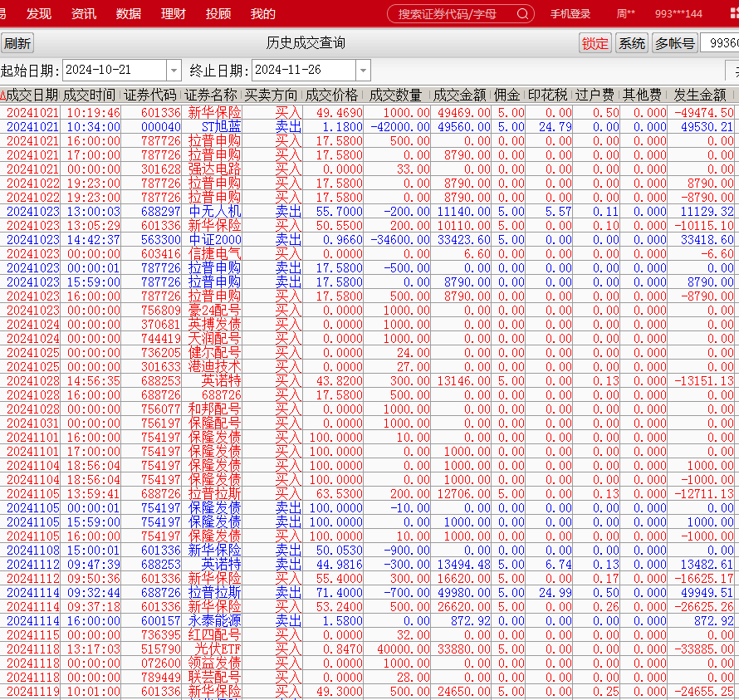Open the 理财 menu
739x700 pixels.
coord(173,14)
